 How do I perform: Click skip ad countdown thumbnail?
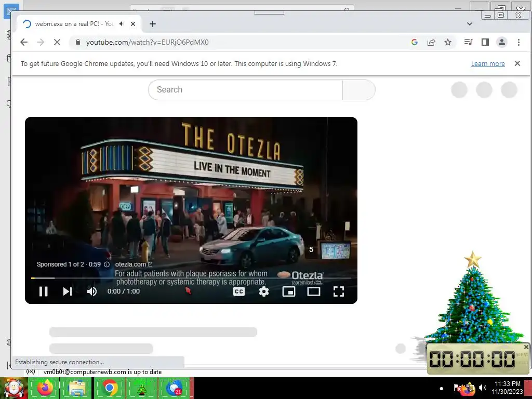point(328,250)
